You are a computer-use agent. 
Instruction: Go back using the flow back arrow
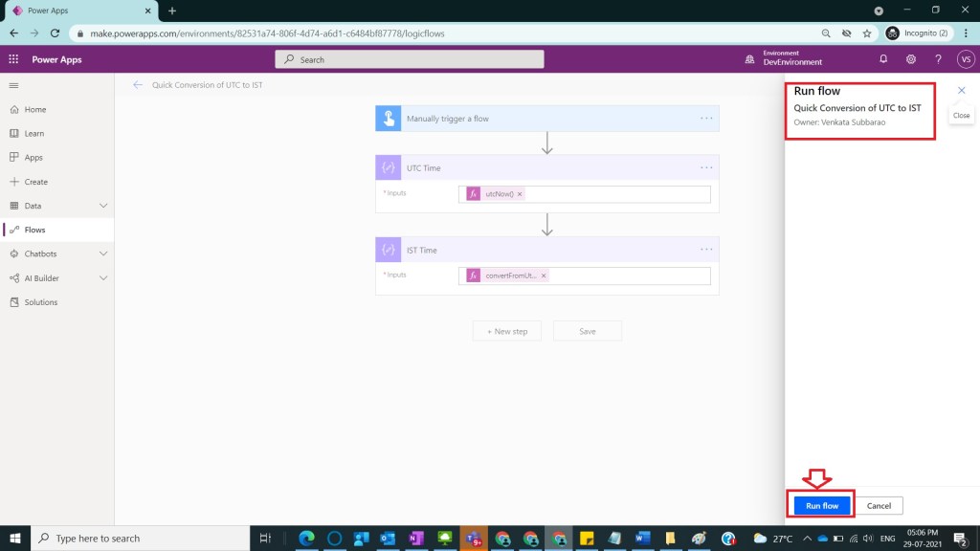coord(138,85)
